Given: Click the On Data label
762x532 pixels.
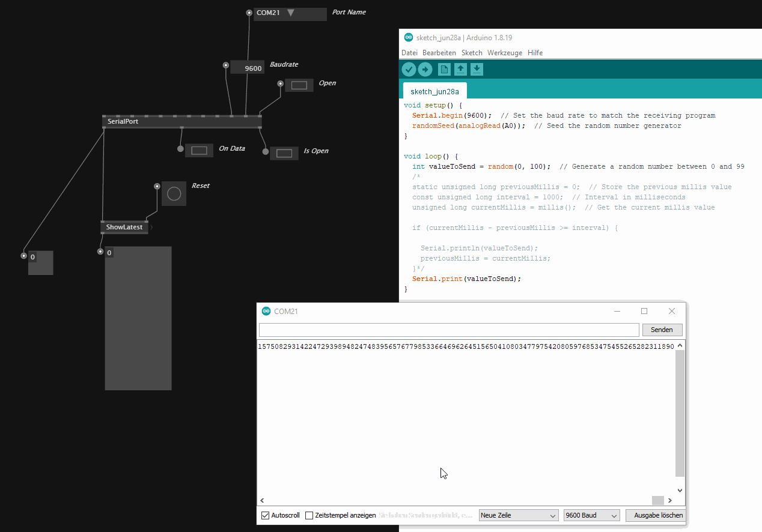Looking at the screenshot, I should point(232,148).
